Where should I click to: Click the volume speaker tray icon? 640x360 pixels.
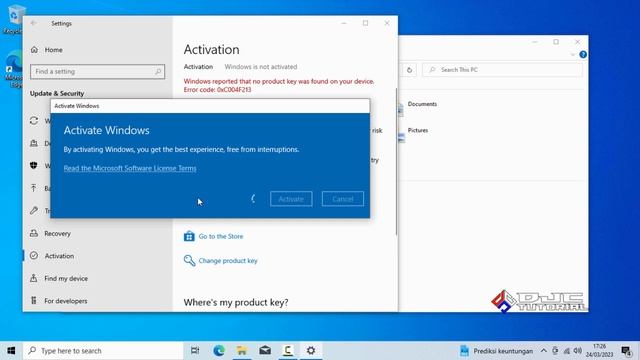tap(578, 351)
